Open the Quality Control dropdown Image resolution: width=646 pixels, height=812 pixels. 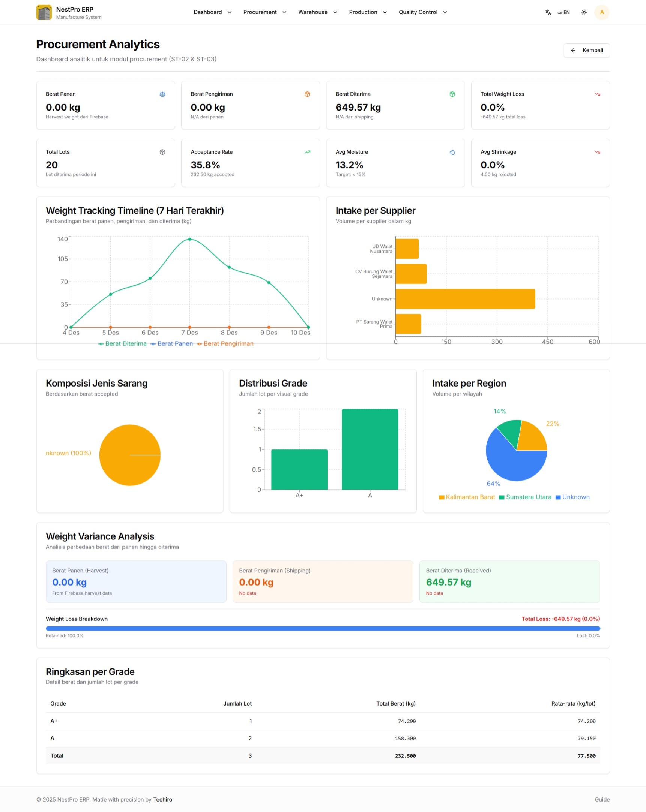422,12
